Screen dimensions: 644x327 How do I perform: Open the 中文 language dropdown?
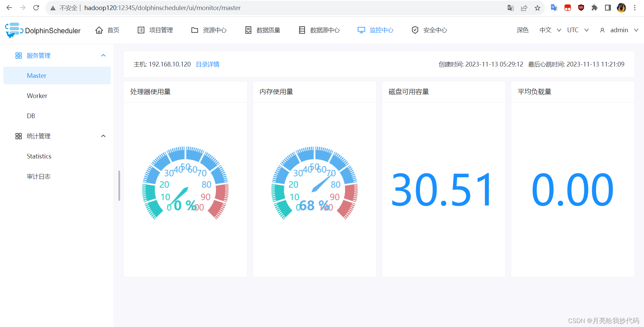click(x=550, y=30)
